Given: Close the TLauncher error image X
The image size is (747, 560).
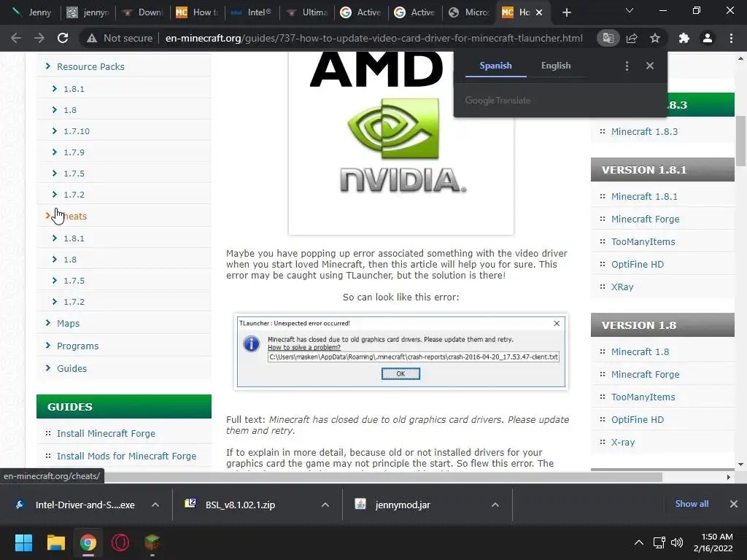Looking at the screenshot, I should 557,323.
